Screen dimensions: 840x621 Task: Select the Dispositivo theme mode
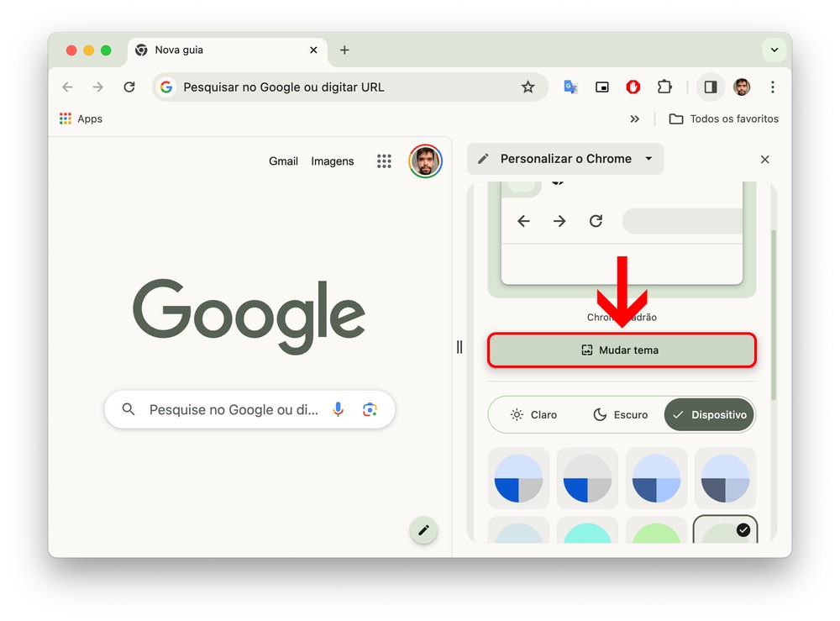pyautogui.click(x=710, y=414)
